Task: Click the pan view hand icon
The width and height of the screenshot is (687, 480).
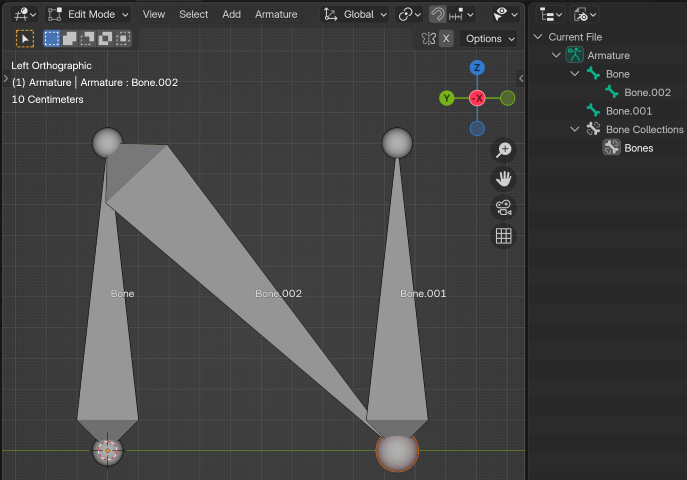Action: (503, 179)
